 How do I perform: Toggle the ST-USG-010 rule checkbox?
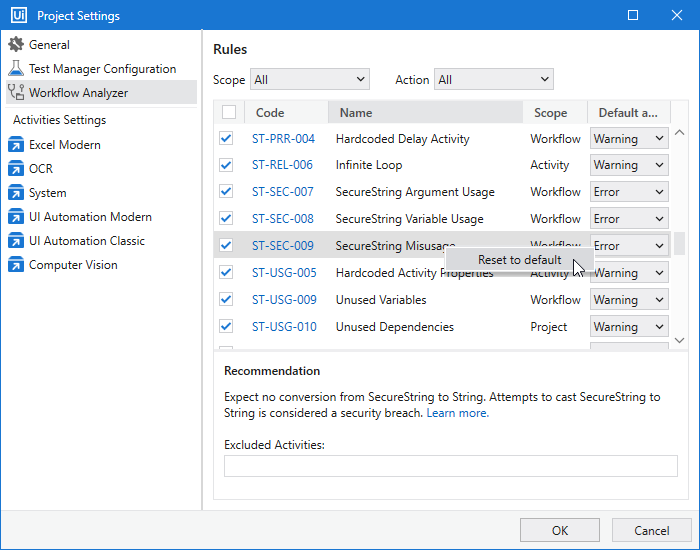[x=226, y=326]
